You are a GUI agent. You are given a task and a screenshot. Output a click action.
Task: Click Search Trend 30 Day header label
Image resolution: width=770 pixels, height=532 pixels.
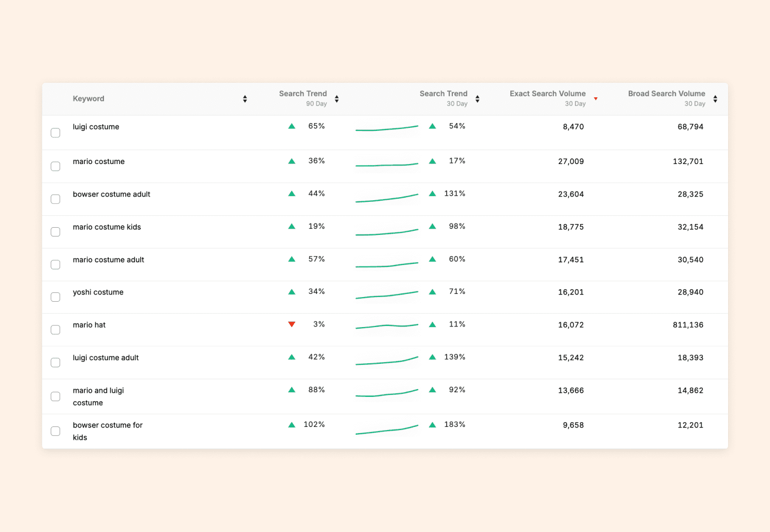click(x=443, y=98)
